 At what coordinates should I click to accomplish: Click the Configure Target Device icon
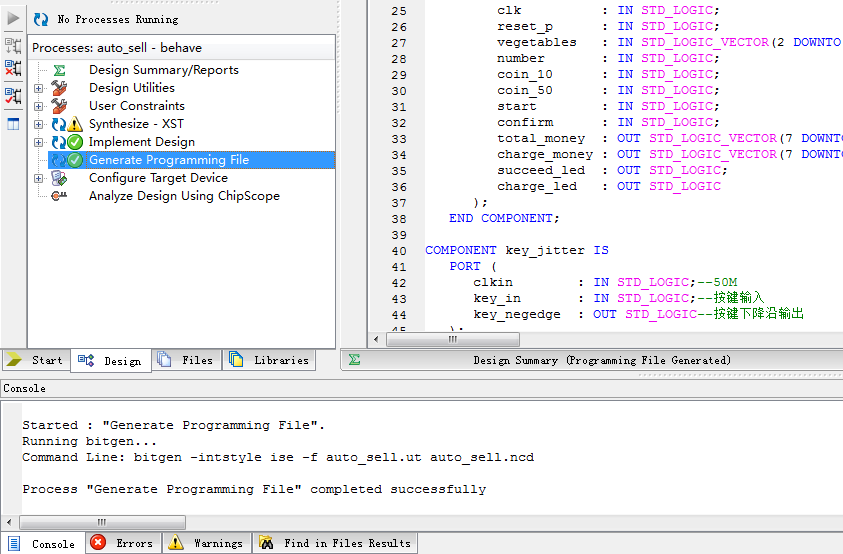(59, 178)
